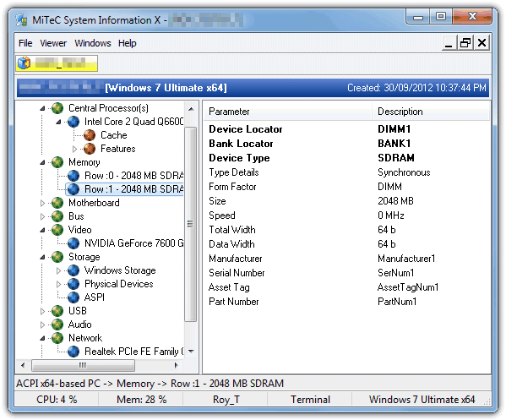Click the NVIDIA GeForce 7600 icon
Screen dimensions: 506x420
pos(73,243)
